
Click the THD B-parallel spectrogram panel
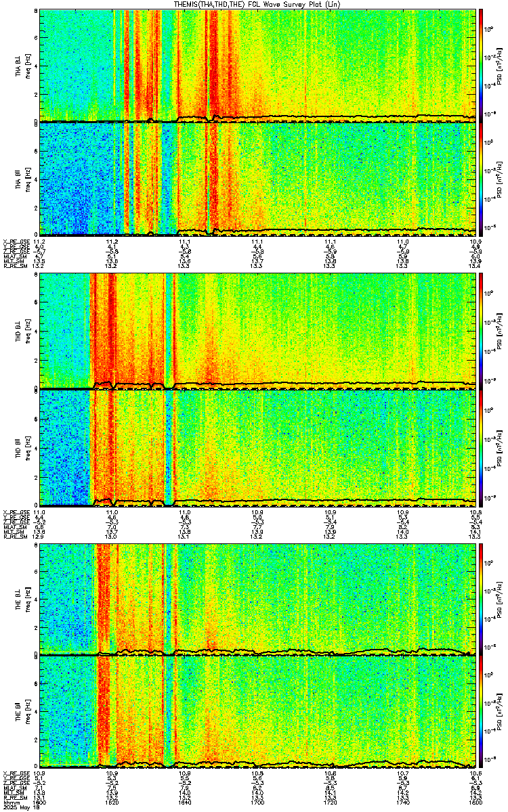tap(257, 447)
